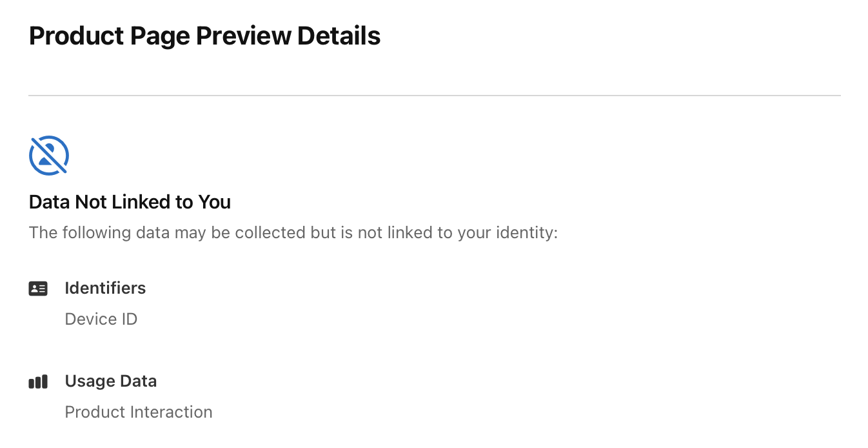868x448 pixels.
Task: Click the description text about collected data
Action: (x=293, y=232)
